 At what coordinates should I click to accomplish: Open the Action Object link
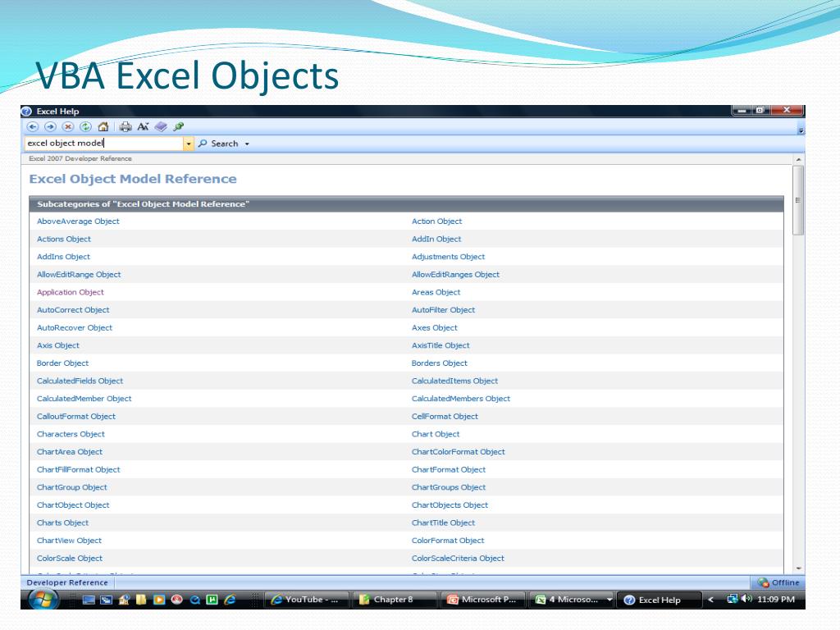tap(436, 221)
